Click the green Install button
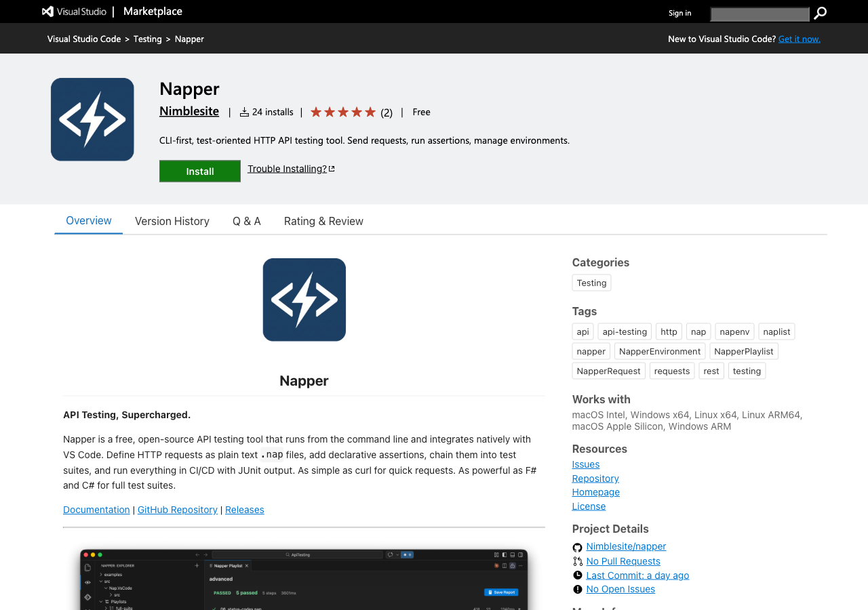 [200, 171]
